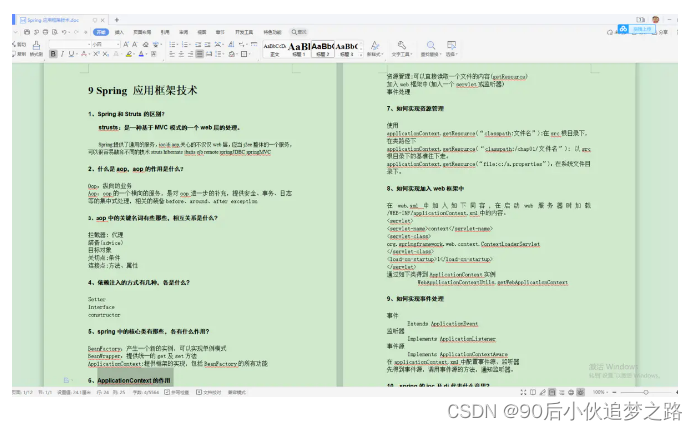
Task: Open the References ribbon tab
Action: pos(165,32)
